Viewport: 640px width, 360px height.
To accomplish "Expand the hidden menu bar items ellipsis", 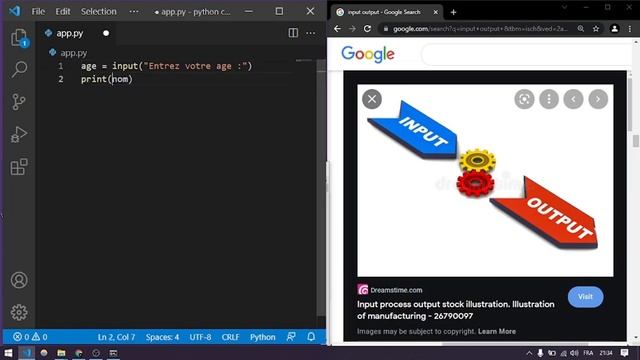I will pos(134,11).
